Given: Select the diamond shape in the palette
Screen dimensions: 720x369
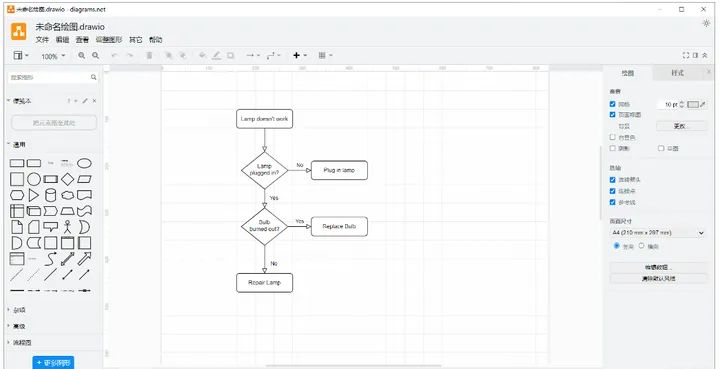Looking at the screenshot, I should click(68, 179).
